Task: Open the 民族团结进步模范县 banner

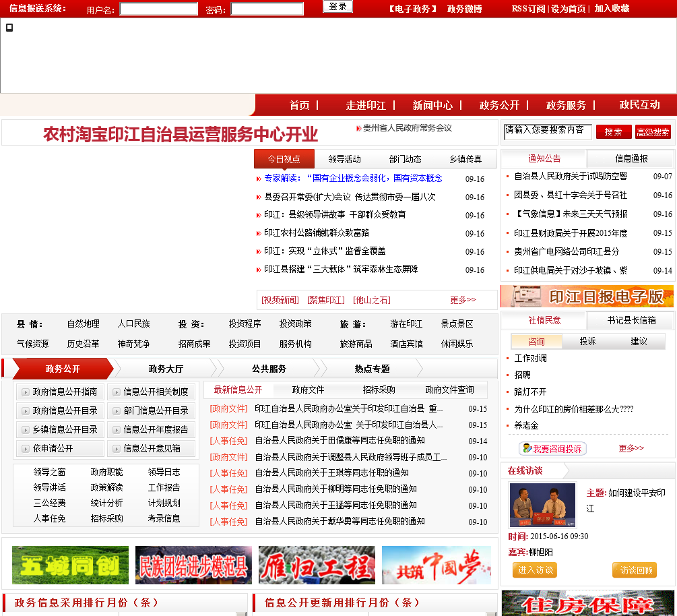Action: [x=193, y=565]
